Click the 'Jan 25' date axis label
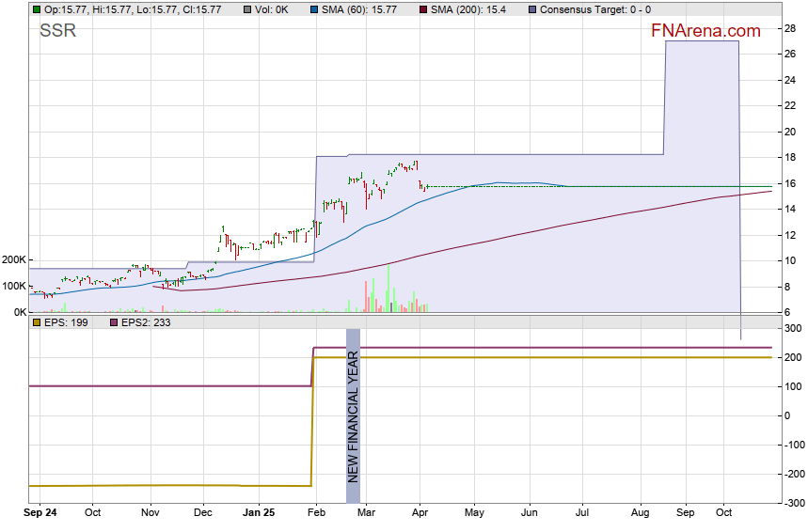Image resolution: width=808 pixels, height=532 pixels. (x=258, y=514)
